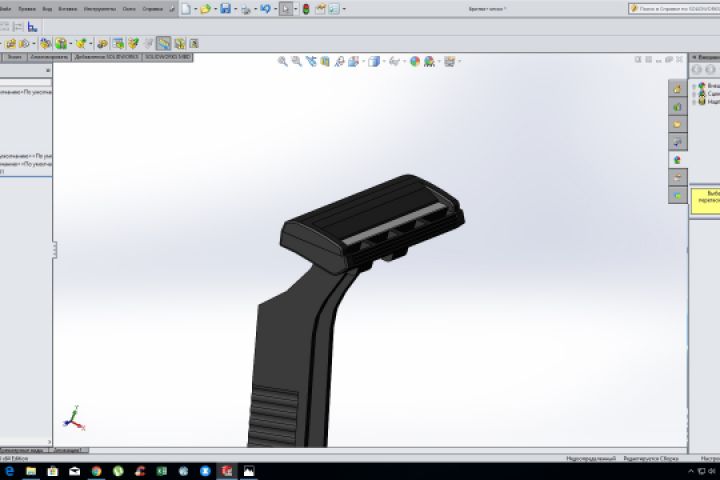Switch to the Анализировать tab

pos(49,57)
